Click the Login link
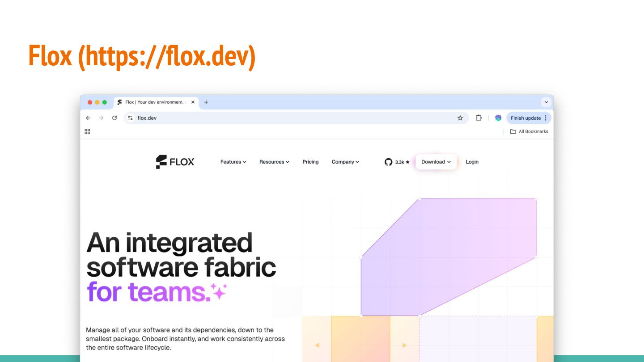This screenshot has height=362, width=644. point(472,162)
